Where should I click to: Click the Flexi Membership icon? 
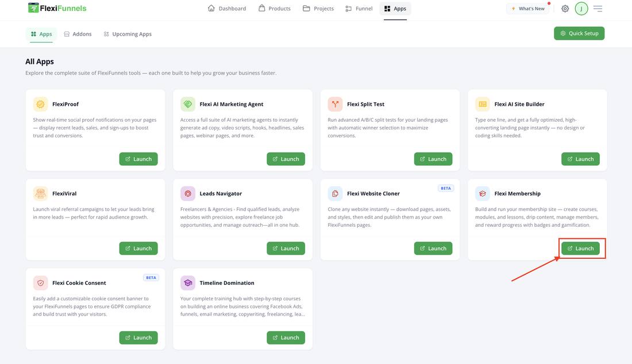point(483,193)
